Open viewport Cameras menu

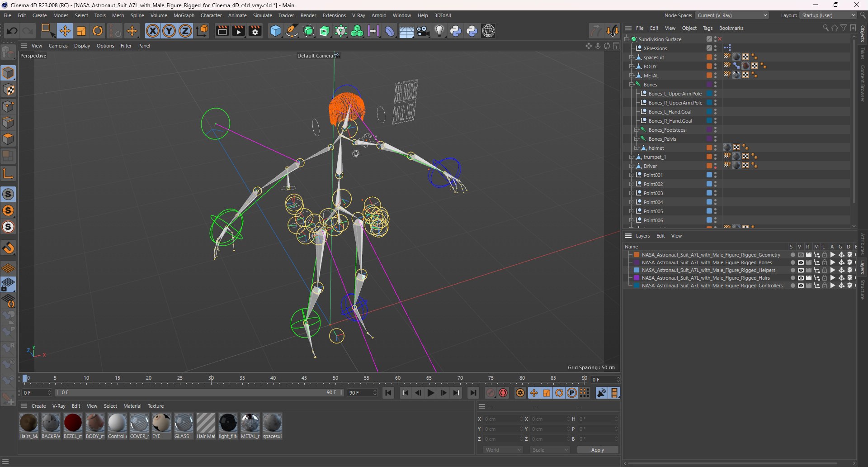pyautogui.click(x=58, y=46)
